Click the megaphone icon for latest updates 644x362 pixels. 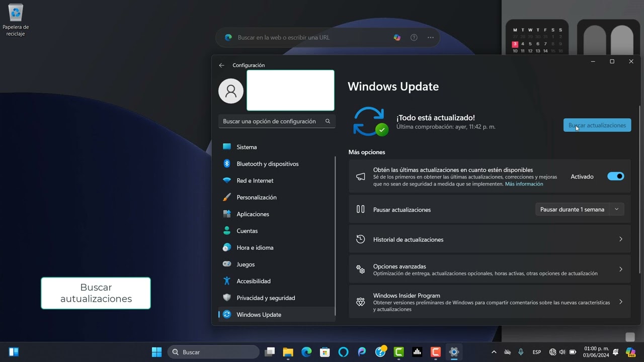[x=360, y=176]
